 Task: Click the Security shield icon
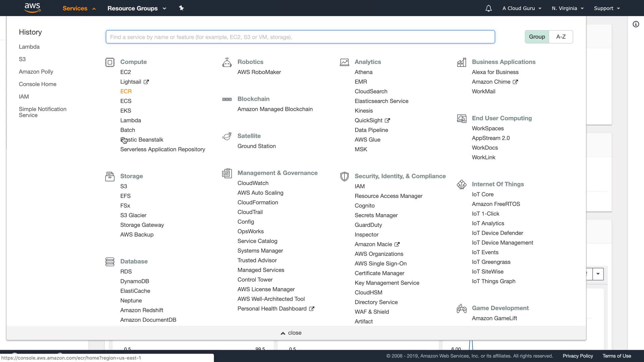pyautogui.click(x=344, y=177)
